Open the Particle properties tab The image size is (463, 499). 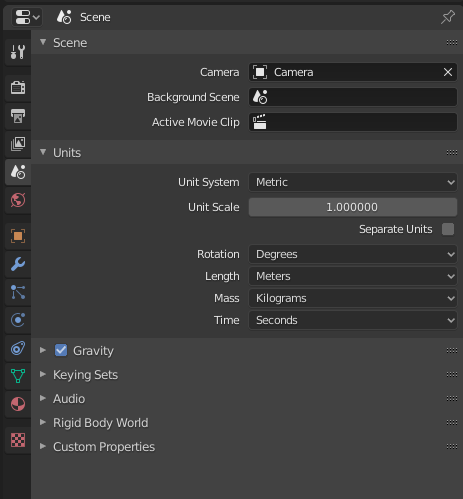click(18, 292)
